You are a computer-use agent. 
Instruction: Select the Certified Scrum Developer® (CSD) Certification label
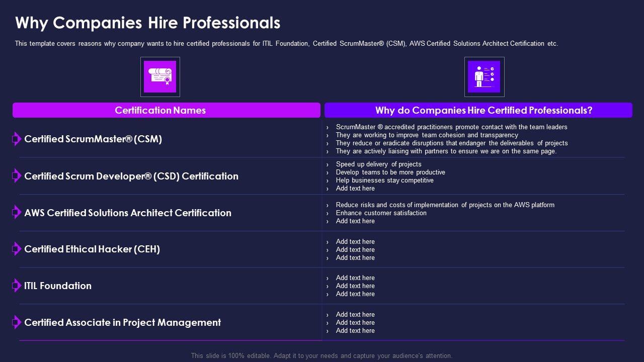(x=131, y=176)
